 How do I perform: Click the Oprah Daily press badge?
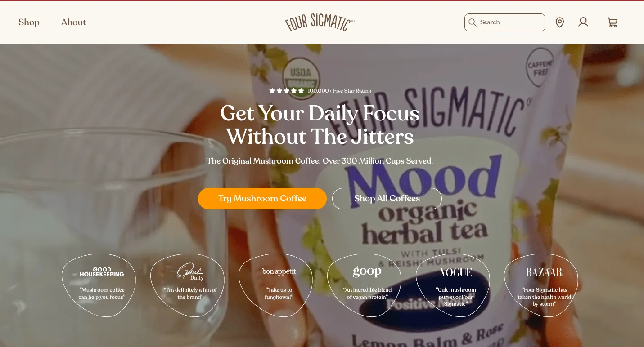tap(190, 285)
